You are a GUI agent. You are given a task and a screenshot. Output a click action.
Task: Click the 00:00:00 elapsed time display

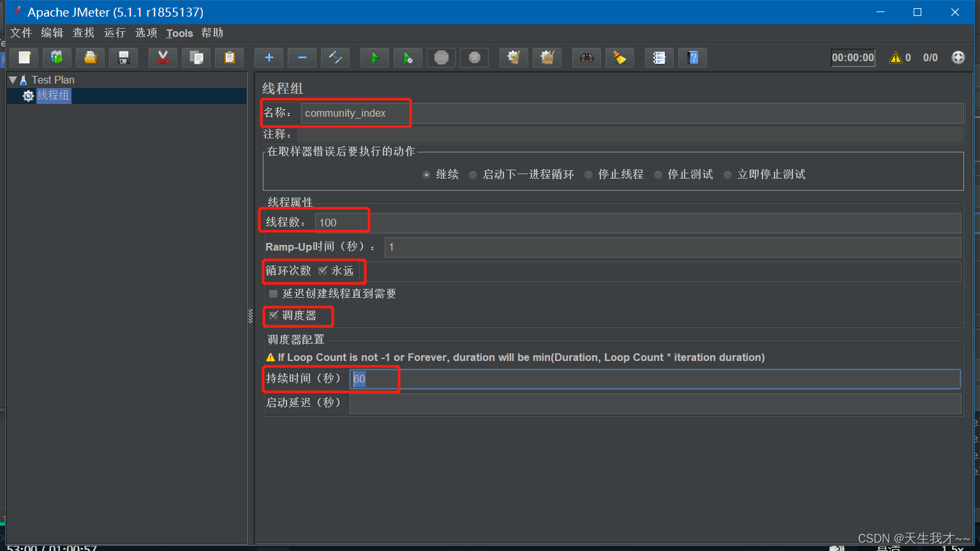click(x=853, y=57)
